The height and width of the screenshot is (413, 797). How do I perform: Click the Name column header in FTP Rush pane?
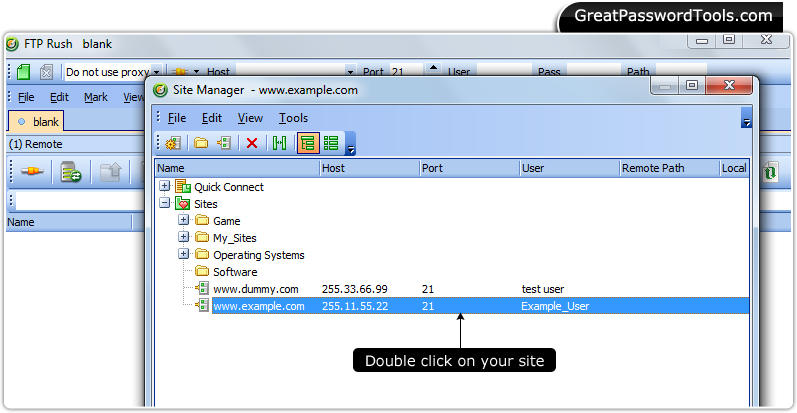pyautogui.click(x=69, y=223)
